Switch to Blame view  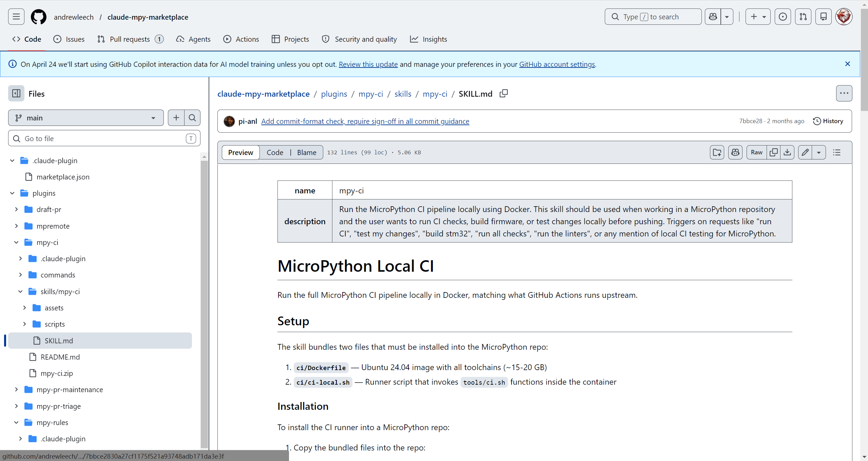307,152
